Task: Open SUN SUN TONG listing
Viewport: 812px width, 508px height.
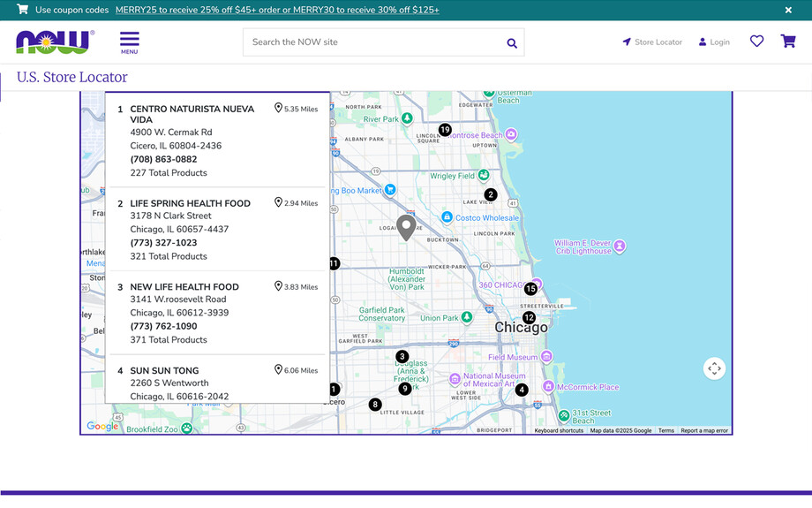Action: pyautogui.click(x=164, y=371)
